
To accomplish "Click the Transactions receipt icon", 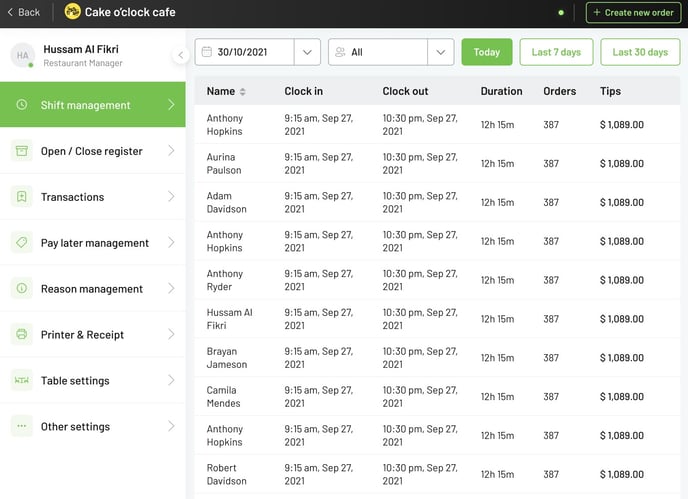I will click(x=22, y=197).
